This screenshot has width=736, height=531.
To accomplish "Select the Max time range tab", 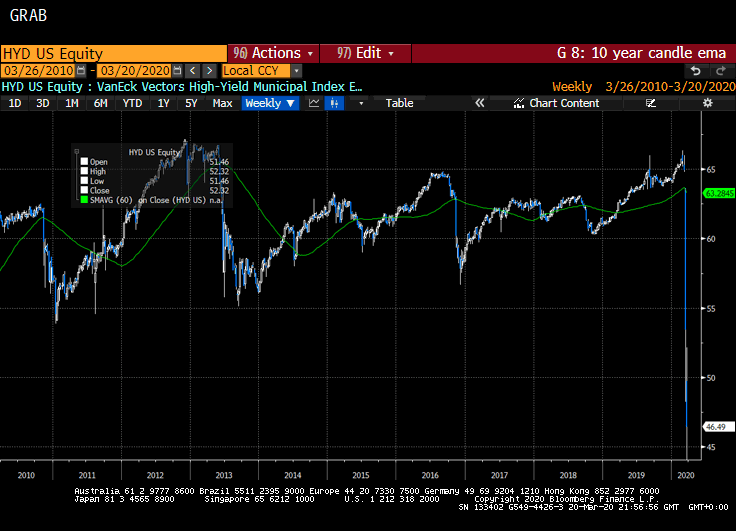I will click(222, 103).
